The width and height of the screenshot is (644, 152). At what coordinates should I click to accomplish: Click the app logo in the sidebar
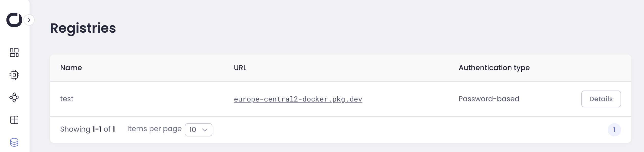(x=14, y=20)
